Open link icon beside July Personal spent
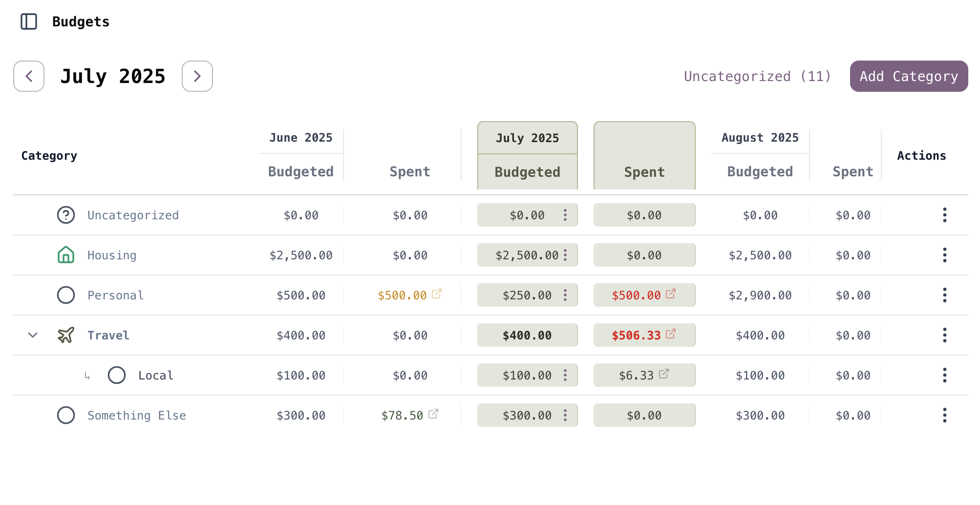980x505 pixels. coord(671,294)
